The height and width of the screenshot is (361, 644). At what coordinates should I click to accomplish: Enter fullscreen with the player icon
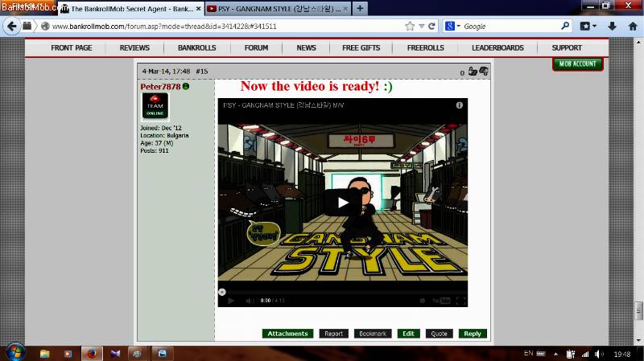tap(460, 301)
